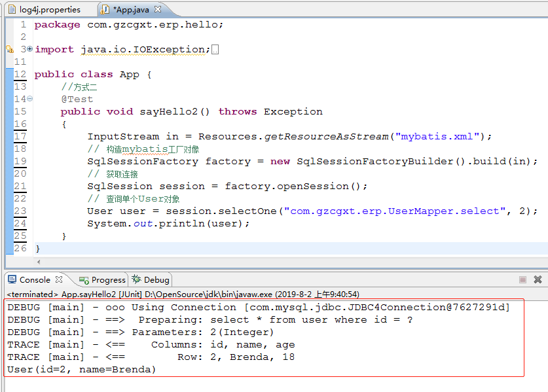Image resolution: width=548 pixels, height=392 pixels.
Task: Click line number 23 in the gutter
Action: point(20,211)
